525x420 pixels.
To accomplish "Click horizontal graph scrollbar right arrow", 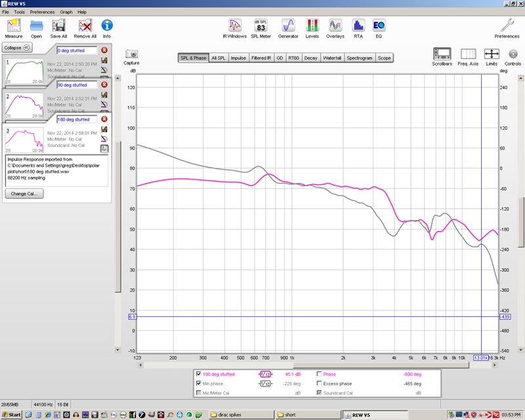I will click(x=495, y=365).
